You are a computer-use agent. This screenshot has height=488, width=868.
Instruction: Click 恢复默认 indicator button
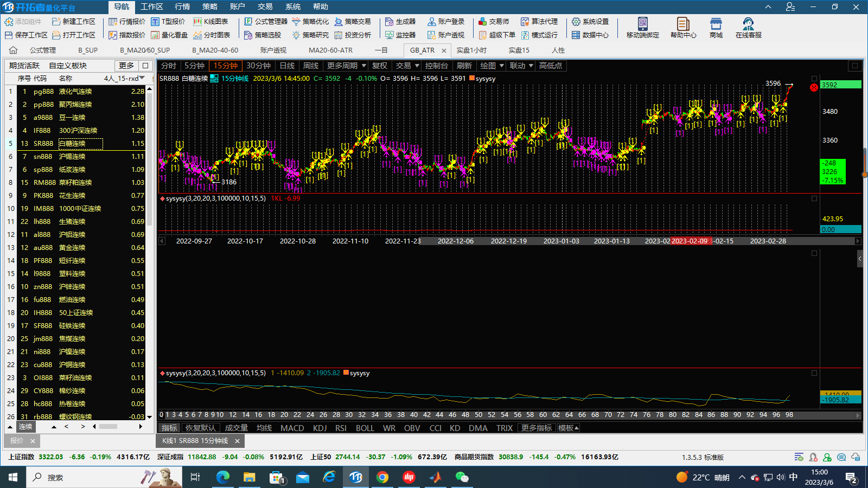[x=201, y=428]
